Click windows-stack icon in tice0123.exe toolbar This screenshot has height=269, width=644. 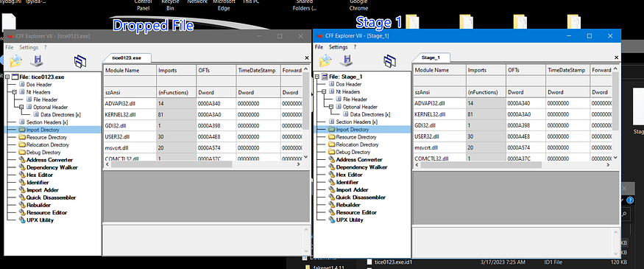(80, 61)
